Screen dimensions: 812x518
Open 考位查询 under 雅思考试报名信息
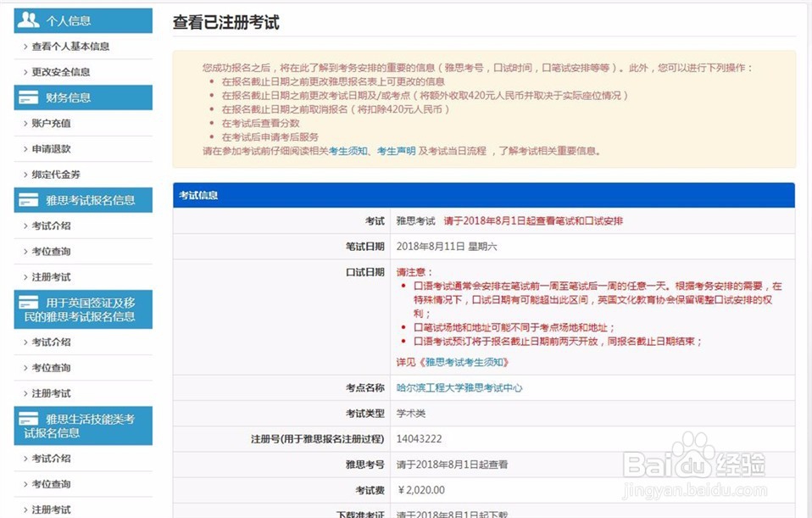point(51,251)
